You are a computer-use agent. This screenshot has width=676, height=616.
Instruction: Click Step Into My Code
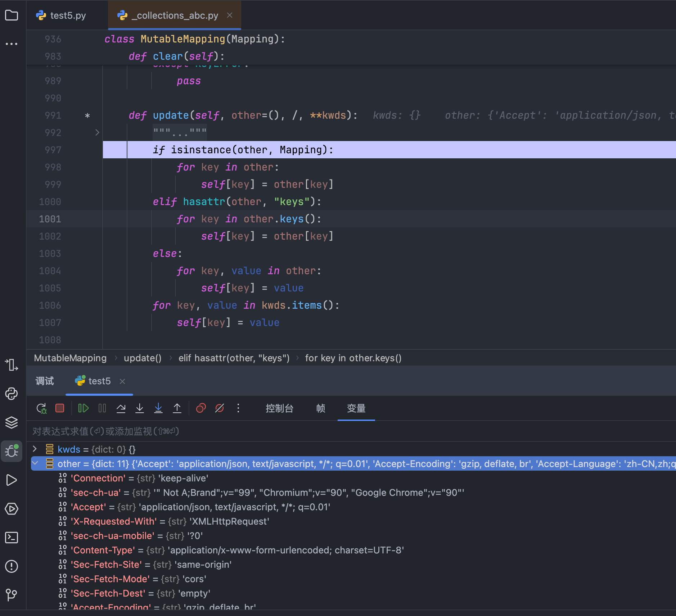tap(158, 408)
